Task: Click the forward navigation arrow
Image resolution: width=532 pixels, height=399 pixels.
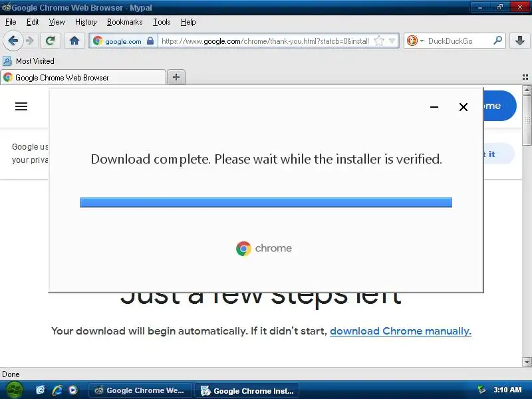Action: point(30,41)
